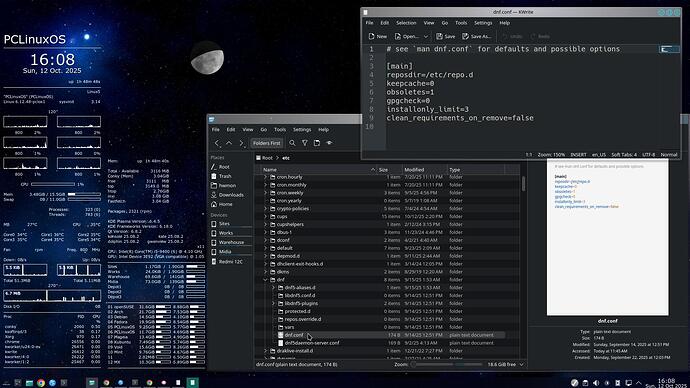Screen dimensions: 690x388
Task: Click Save As in the KWrite toolbar
Action: pos(476,37)
